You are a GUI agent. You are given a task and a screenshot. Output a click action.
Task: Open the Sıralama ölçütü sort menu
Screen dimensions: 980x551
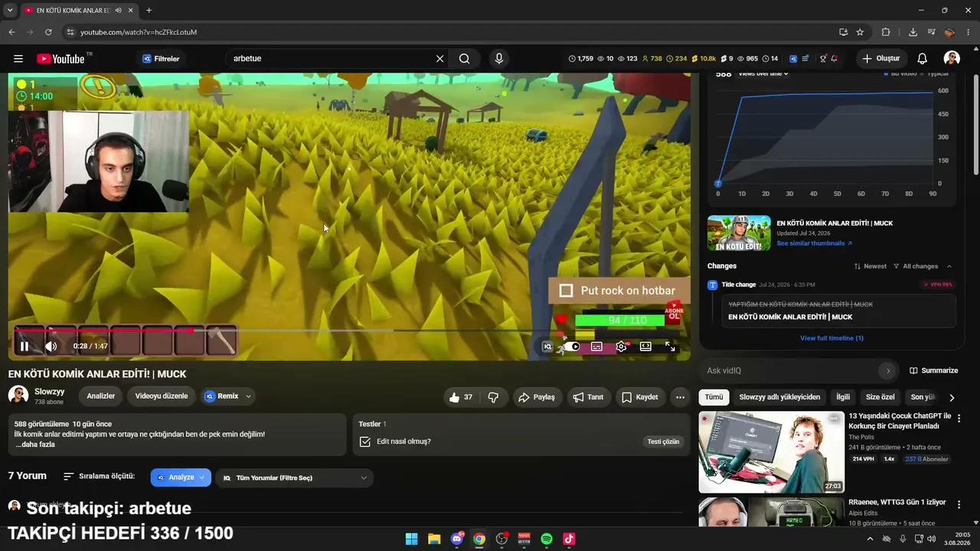point(99,476)
